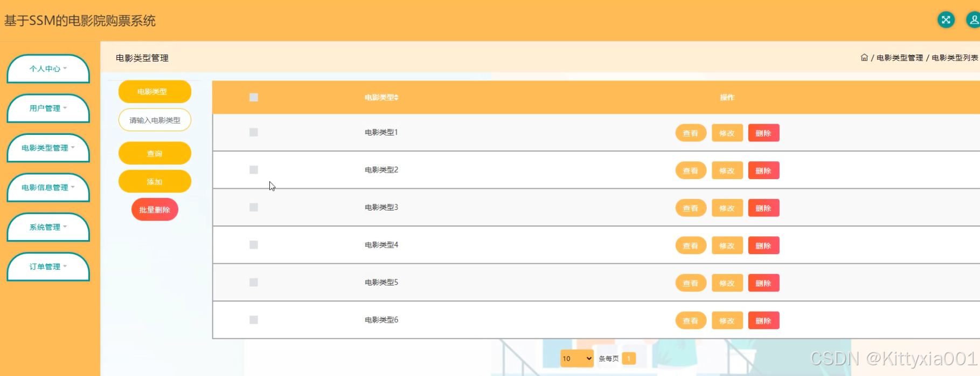Open the page size dropdown showing 10

576,359
